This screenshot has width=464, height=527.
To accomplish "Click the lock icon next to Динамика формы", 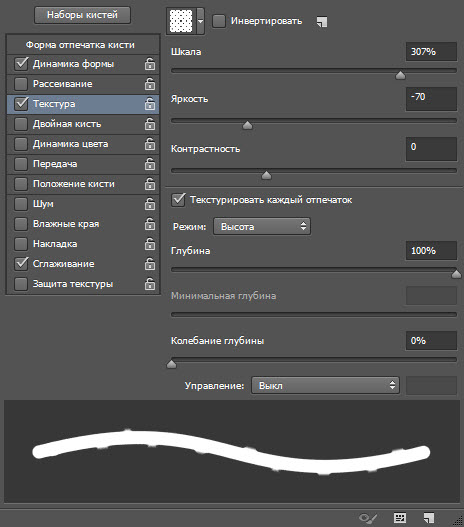I will (150, 64).
